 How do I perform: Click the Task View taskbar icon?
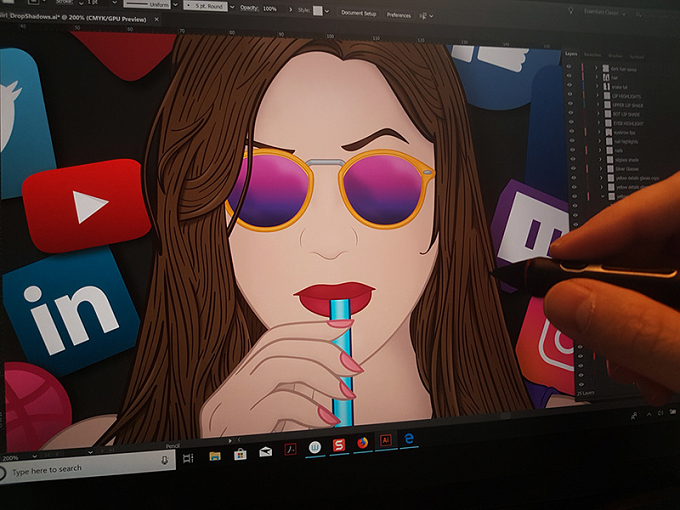pos(188,458)
